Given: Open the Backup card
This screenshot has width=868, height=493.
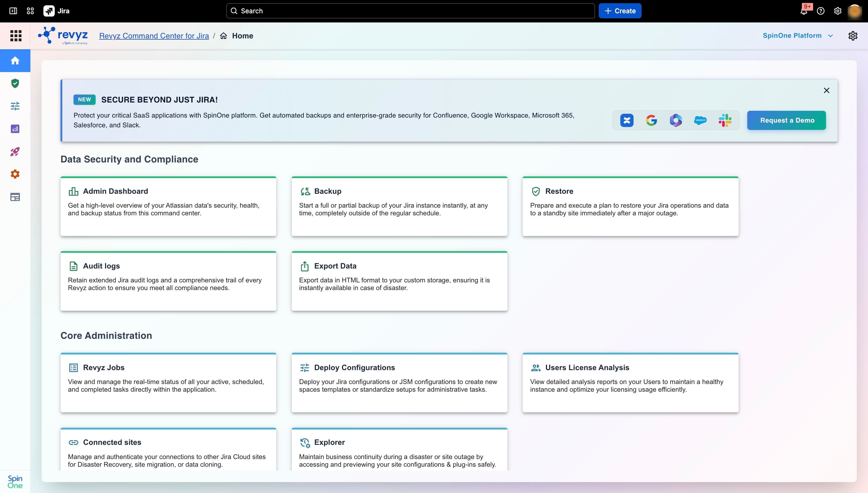Looking at the screenshot, I should 399,206.
